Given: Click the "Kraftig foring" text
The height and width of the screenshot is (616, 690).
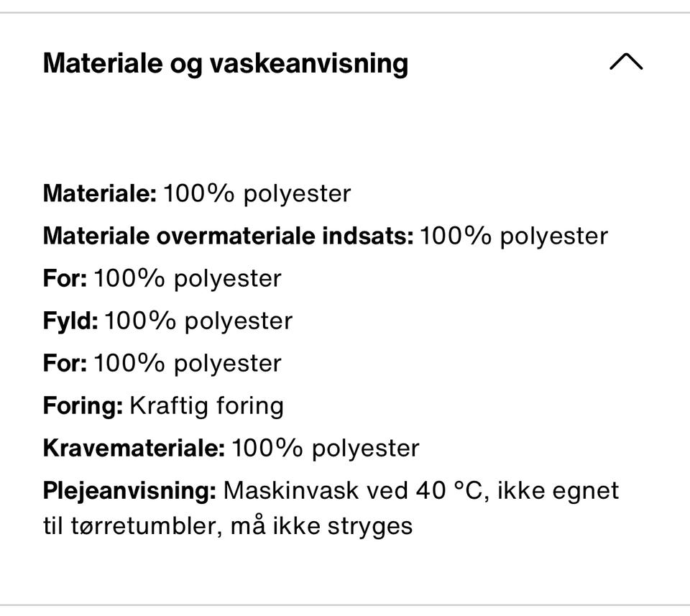Looking at the screenshot, I should pyautogui.click(x=206, y=406).
